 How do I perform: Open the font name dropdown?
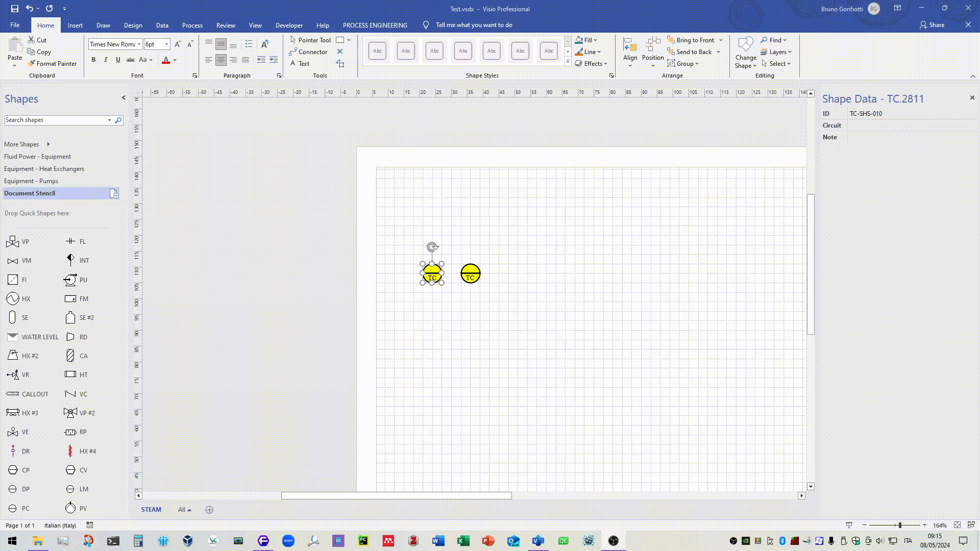139,44
